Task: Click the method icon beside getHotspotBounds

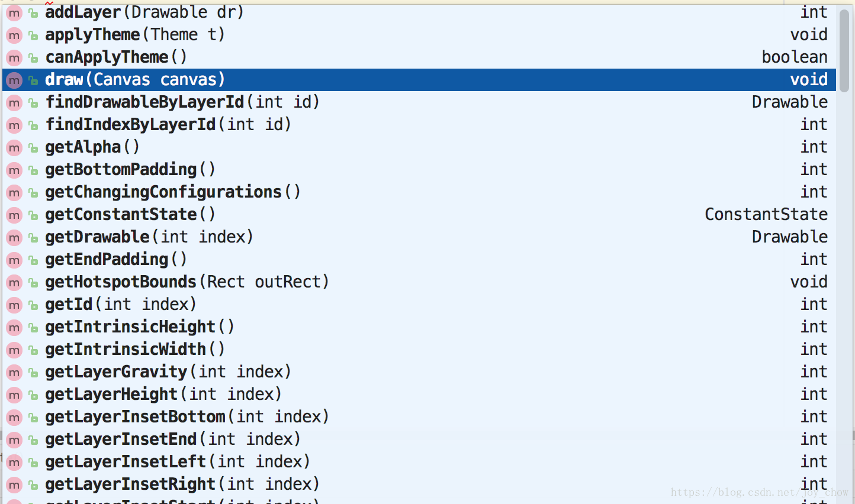Action: click(14, 283)
